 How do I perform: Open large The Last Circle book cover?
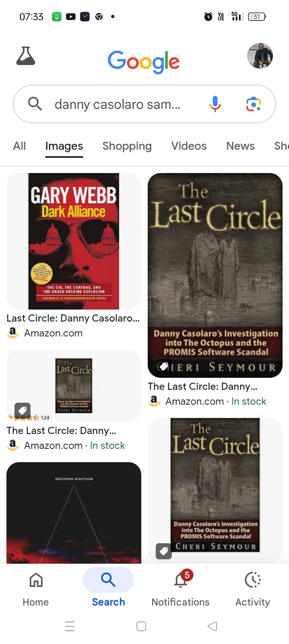pos(215,275)
